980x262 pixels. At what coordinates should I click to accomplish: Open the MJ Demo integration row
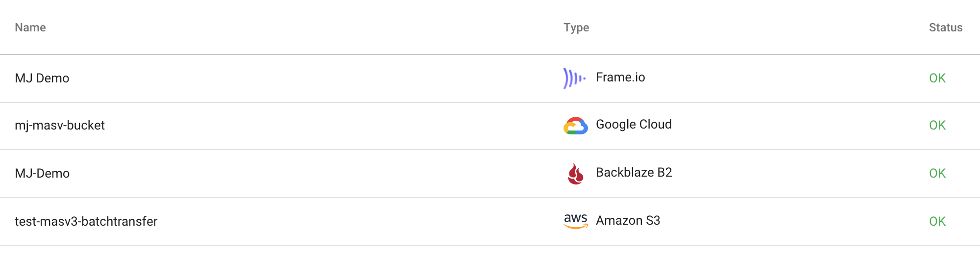click(490, 79)
